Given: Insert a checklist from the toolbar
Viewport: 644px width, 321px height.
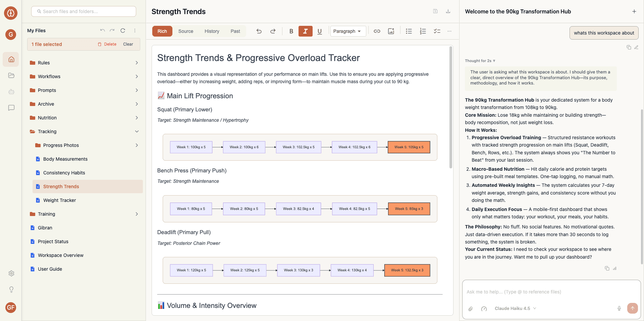Looking at the screenshot, I should [x=437, y=31].
